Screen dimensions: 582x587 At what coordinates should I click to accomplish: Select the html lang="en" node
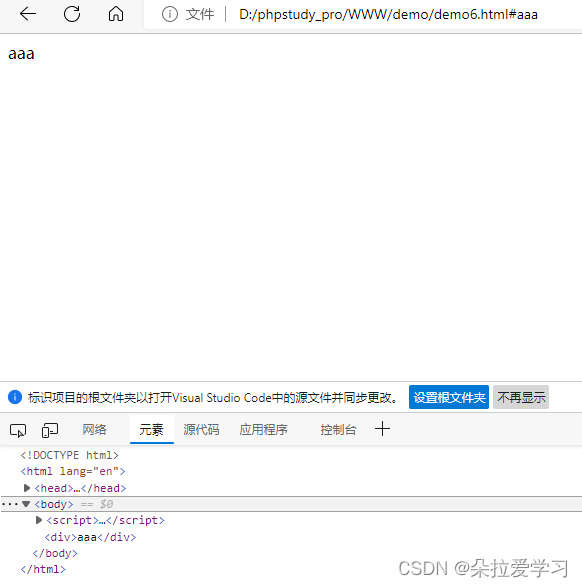click(73, 471)
